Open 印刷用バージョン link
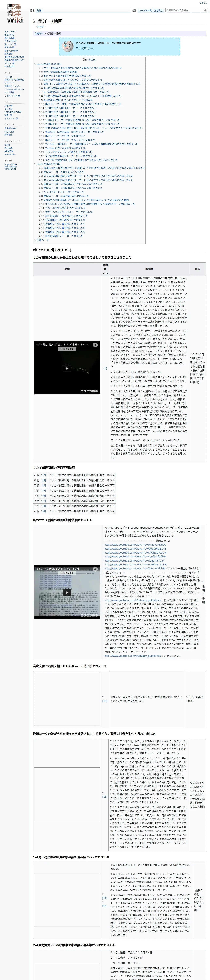210x980 pixels. 12,86
